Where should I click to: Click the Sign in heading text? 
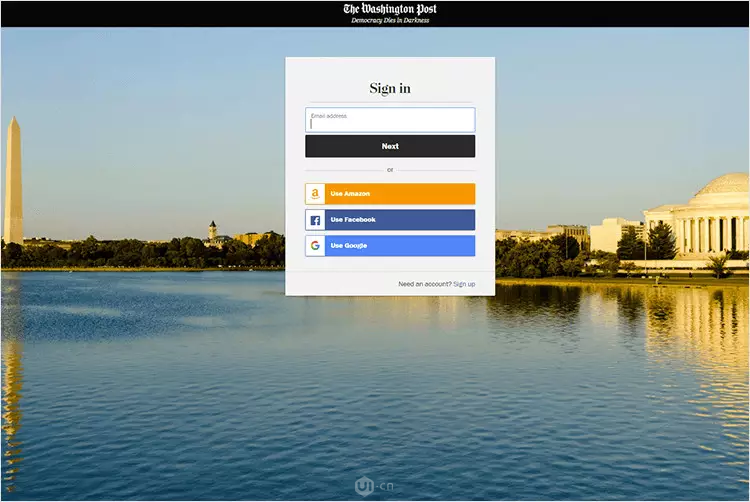pyautogui.click(x=390, y=88)
